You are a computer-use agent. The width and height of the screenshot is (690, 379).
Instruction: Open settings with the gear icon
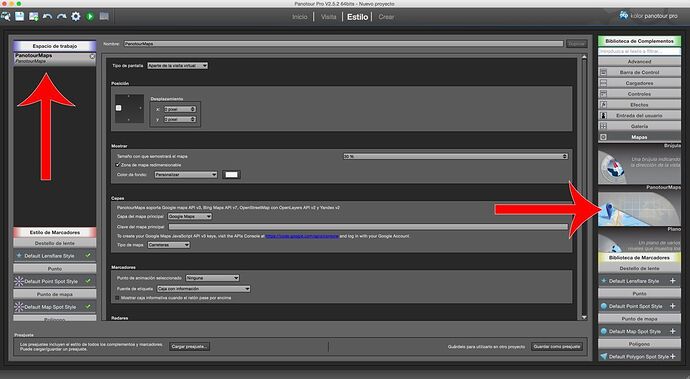click(x=76, y=16)
